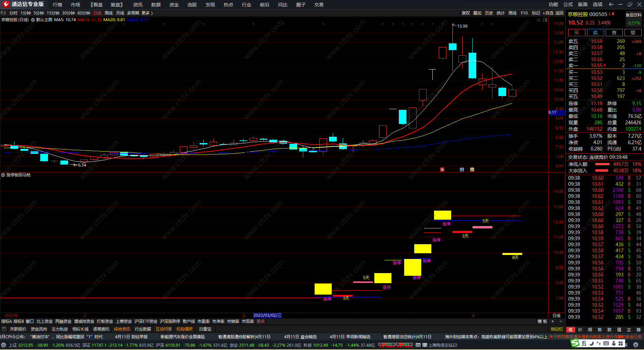Click the 财 marker under the candles
This screenshot has height=350, width=644.
(462, 170)
